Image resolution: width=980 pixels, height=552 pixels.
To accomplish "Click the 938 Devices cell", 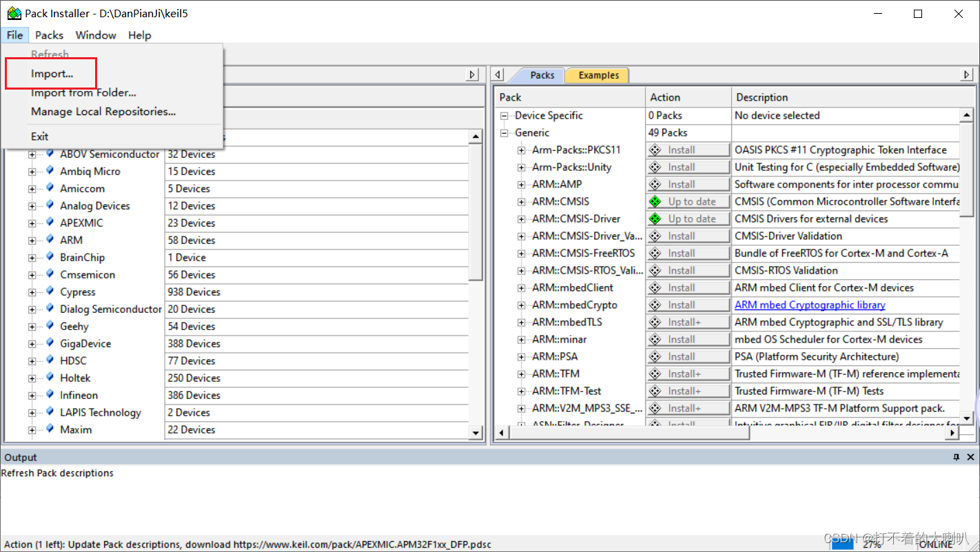I will click(316, 292).
